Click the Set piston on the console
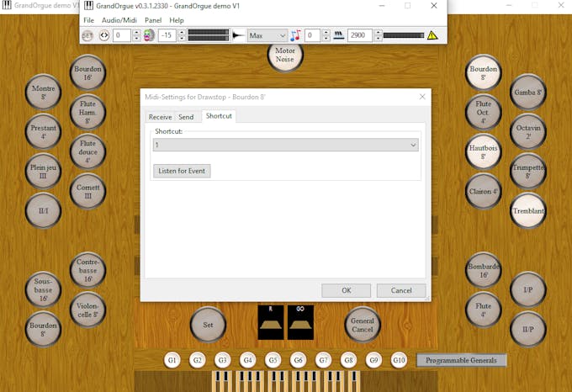The width and height of the screenshot is (572, 392). pyautogui.click(x=208, y=325)
